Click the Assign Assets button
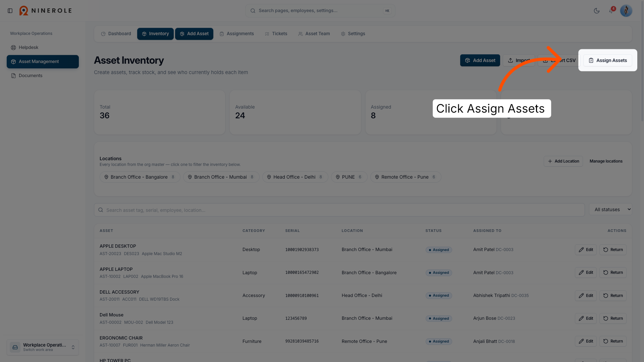 (608, 60)
